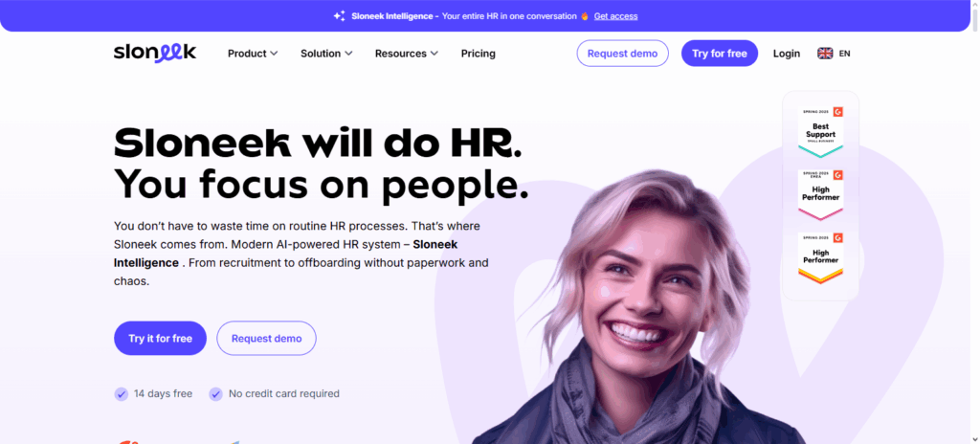The image size is (980, 444).
Task: Open the pink High Performer EMEA badge
Action: (x=820, y=195)
